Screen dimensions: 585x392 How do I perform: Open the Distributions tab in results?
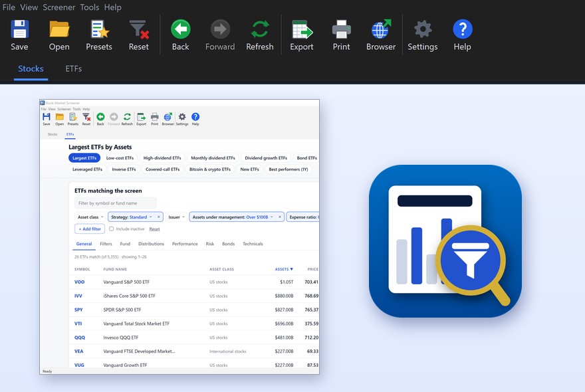(151, 244)
